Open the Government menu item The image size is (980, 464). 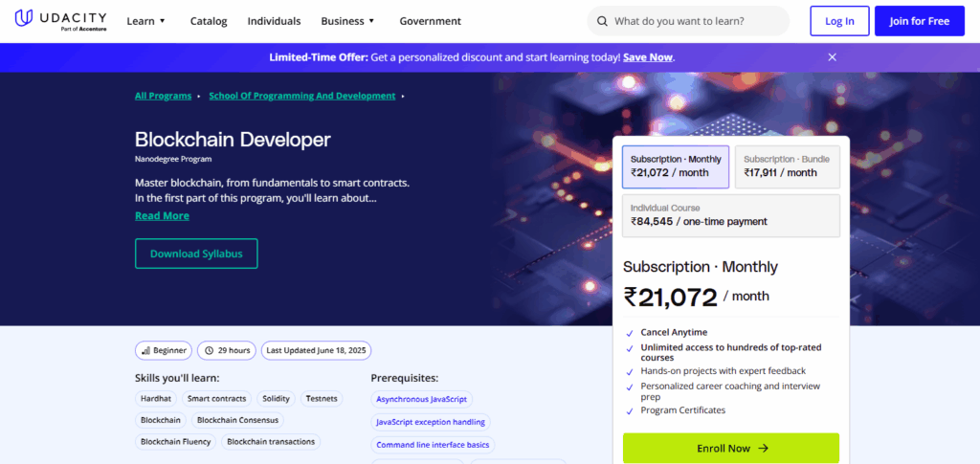(x=430, y=21)
